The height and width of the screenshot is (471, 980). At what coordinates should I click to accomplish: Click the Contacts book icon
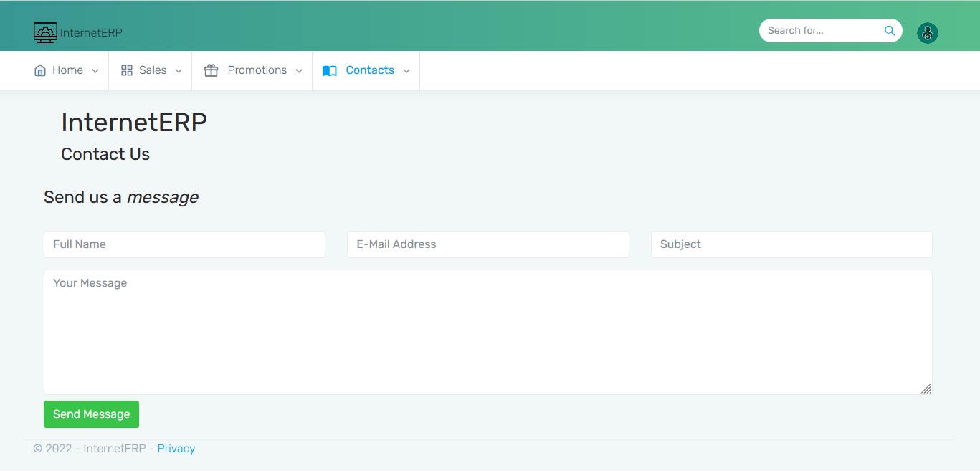click(330, 70)
